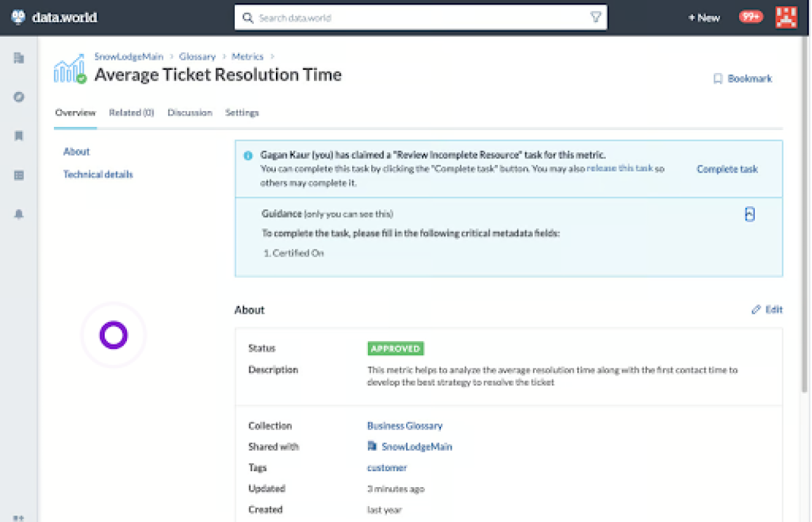Click the customer tag
The image size is (812, 522).
coord(387,467)
